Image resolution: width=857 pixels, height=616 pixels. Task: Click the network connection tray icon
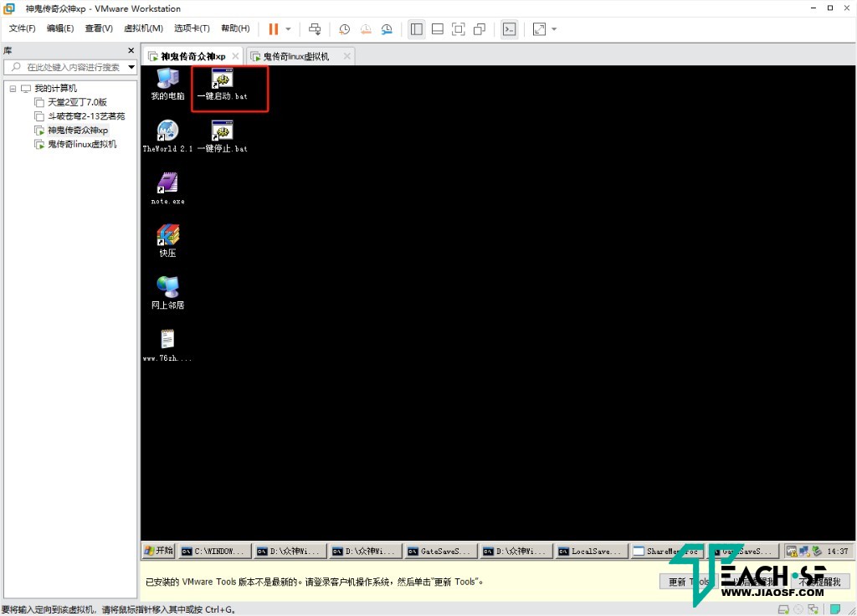click(804, 551)
